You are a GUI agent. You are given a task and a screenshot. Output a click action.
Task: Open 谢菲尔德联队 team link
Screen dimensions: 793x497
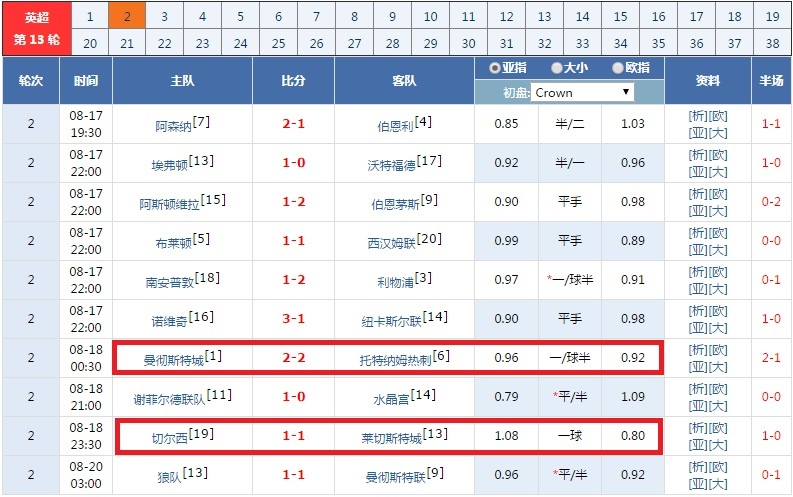tap(169, 399)
